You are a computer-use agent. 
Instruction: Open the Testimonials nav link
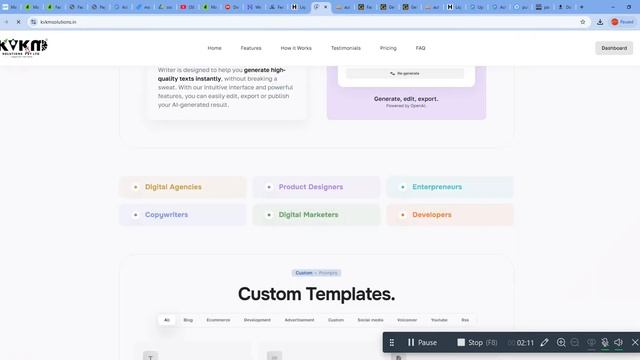(346, 48)
